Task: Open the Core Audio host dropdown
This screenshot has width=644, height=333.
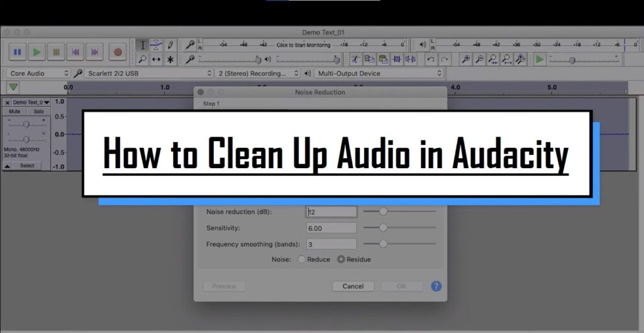Action: point(38,74)
